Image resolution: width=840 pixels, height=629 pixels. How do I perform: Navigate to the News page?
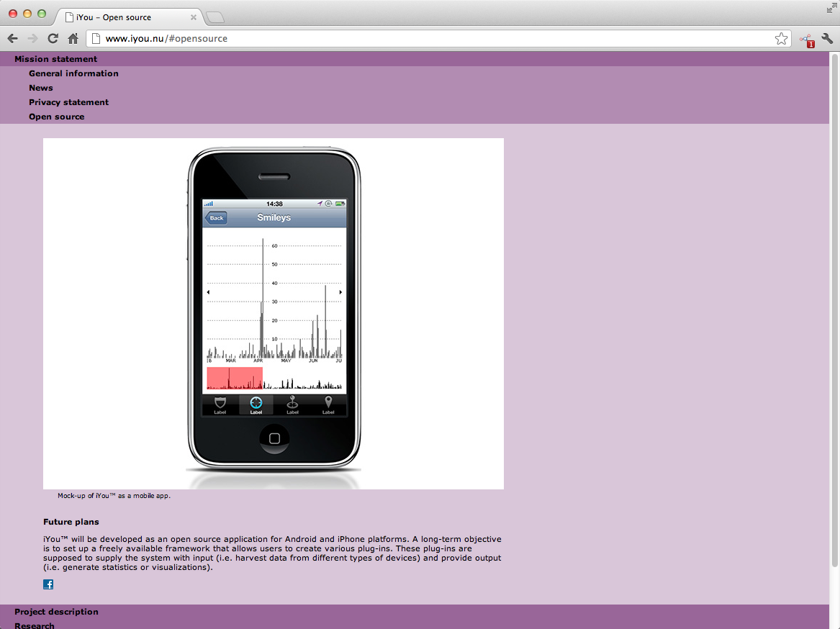41,88
